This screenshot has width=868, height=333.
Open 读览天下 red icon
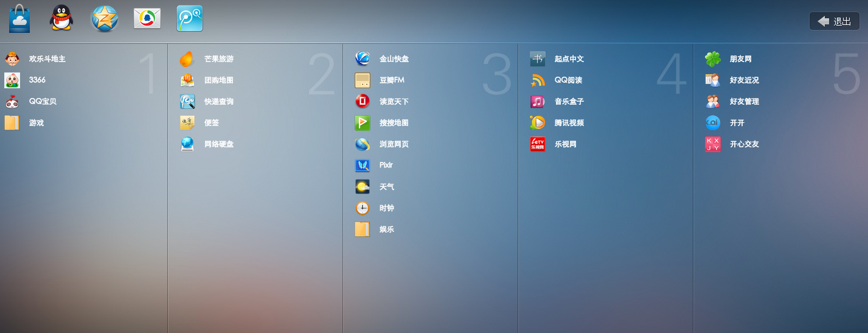tap(363, 102)
